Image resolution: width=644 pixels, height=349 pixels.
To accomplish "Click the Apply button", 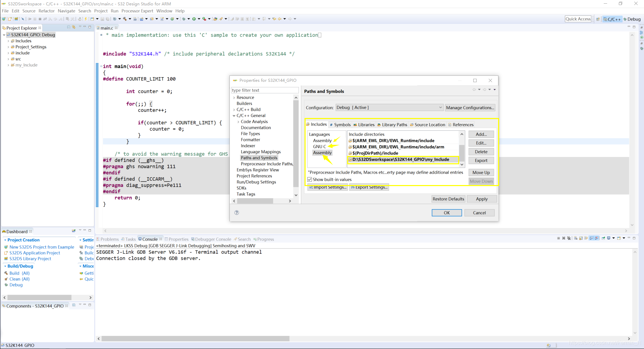I will pos(482,199).
